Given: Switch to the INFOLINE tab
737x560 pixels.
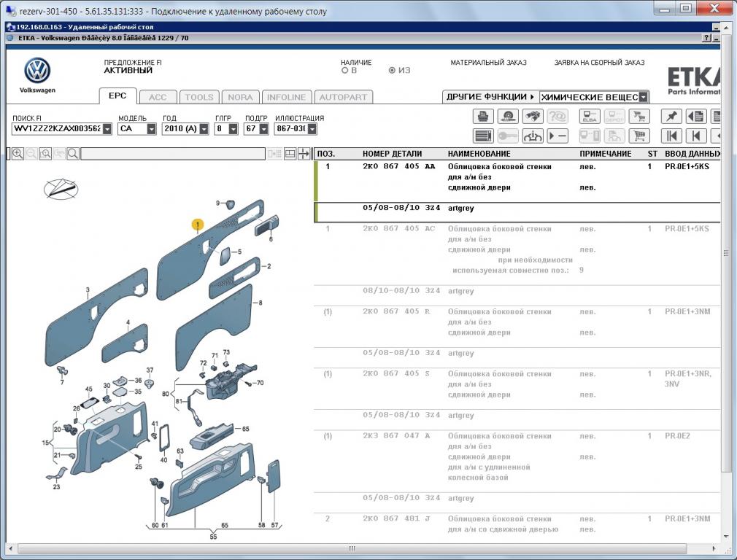Looking at the screenshot, I should tap(286, 97).
